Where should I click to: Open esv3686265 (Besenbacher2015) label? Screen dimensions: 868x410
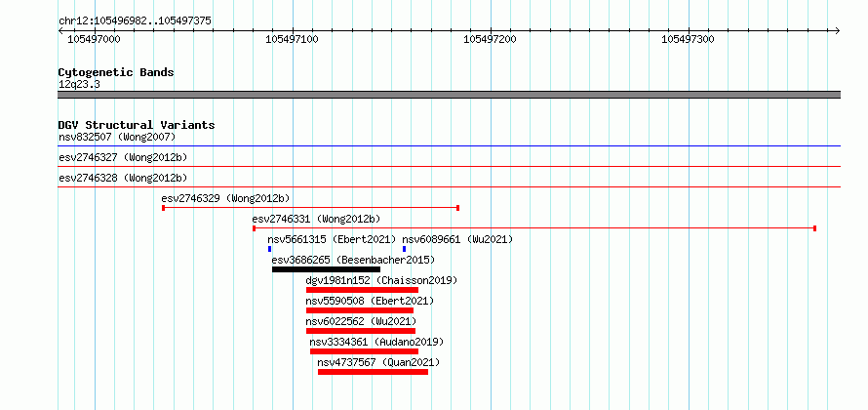pyautogui.click(x=353, y=260)
